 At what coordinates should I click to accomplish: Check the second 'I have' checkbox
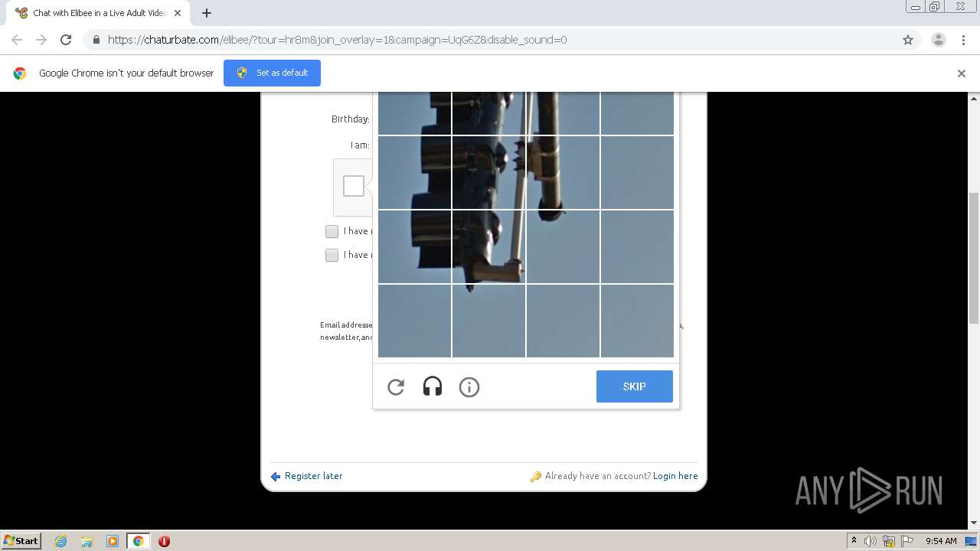332,255
